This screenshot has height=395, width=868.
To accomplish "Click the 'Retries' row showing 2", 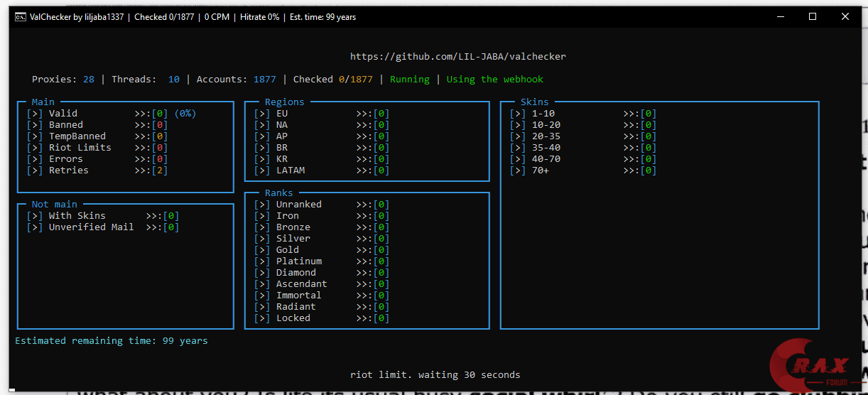I will [97, 170].
